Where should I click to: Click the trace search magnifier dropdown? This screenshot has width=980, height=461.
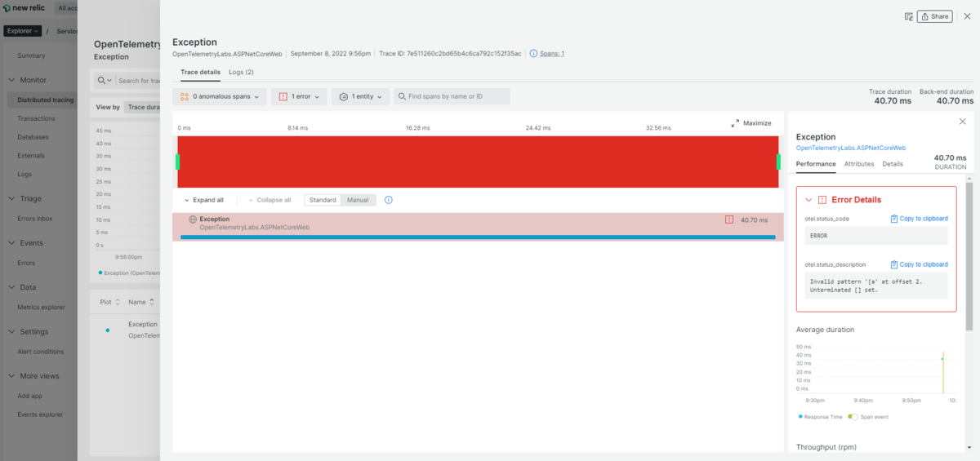pyautogui.click(x=105, y=81)
